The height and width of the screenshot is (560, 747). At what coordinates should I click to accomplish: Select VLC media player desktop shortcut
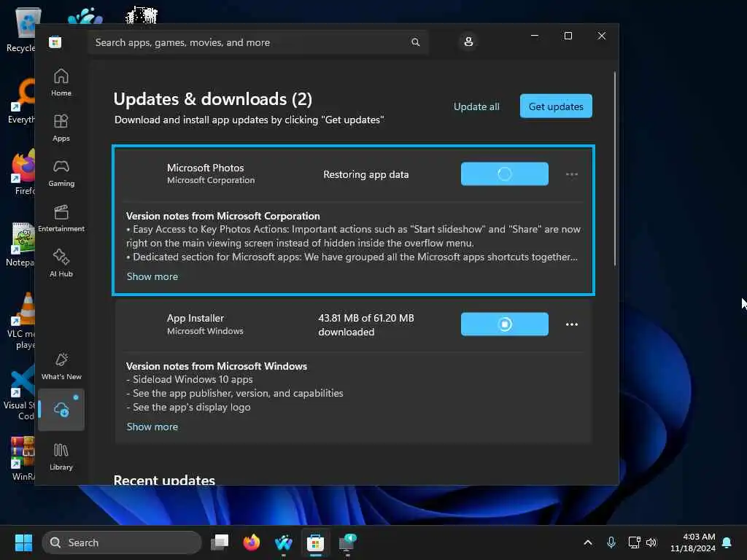coord(20,321)
